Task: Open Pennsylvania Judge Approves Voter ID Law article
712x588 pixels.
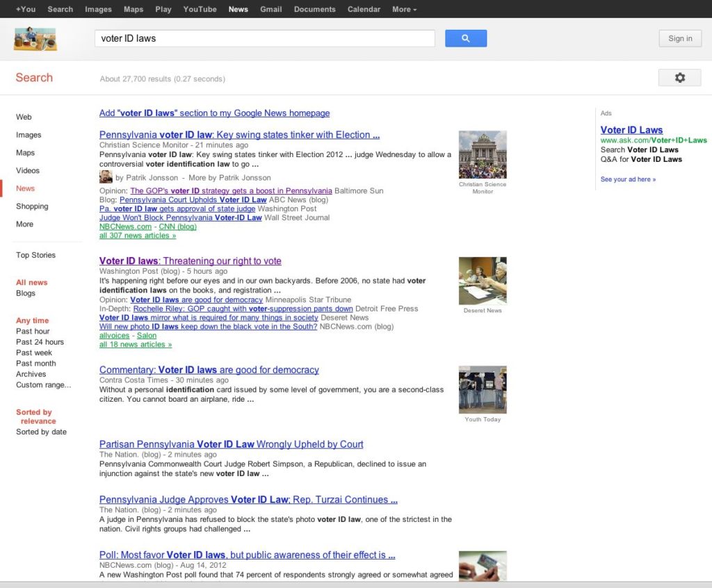Action: (x=248, y=500)
